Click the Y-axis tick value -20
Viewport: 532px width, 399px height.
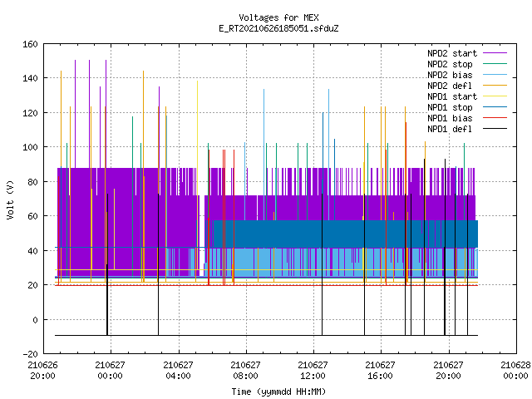[30, 354]
